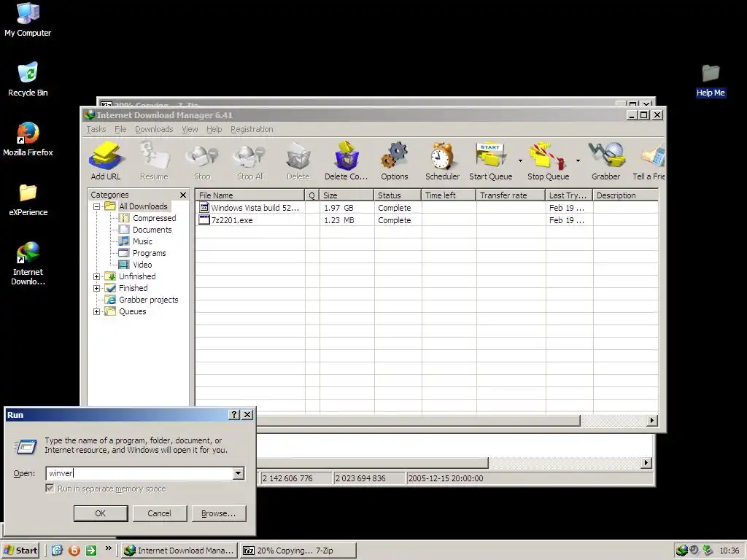Select Grabber projects in tree
747x560 pixels.
point(149,300)
